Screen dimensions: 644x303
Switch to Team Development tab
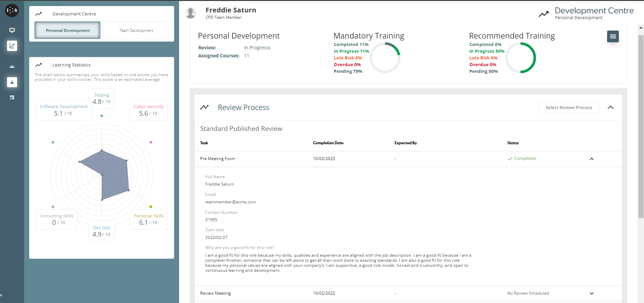point(136,30)
